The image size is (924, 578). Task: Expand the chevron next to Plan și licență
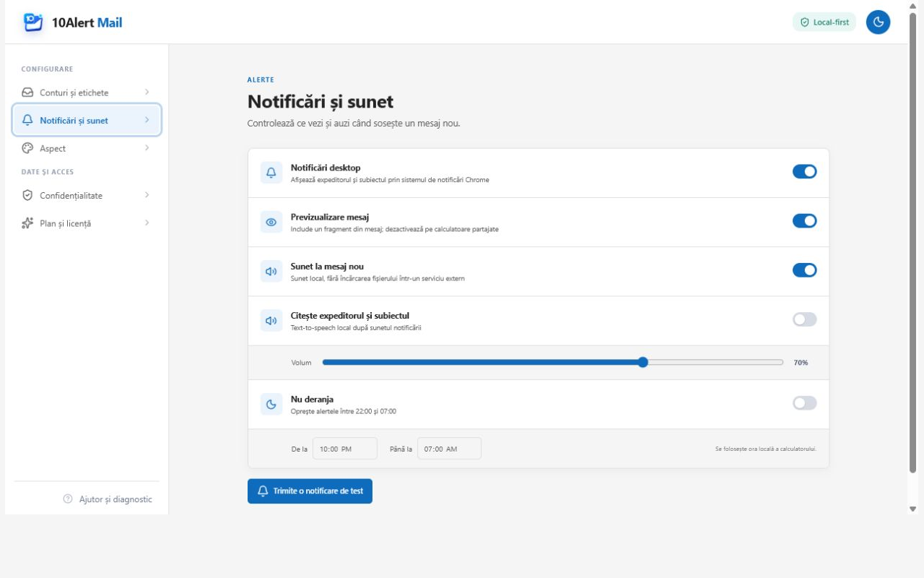coord(147,223)
